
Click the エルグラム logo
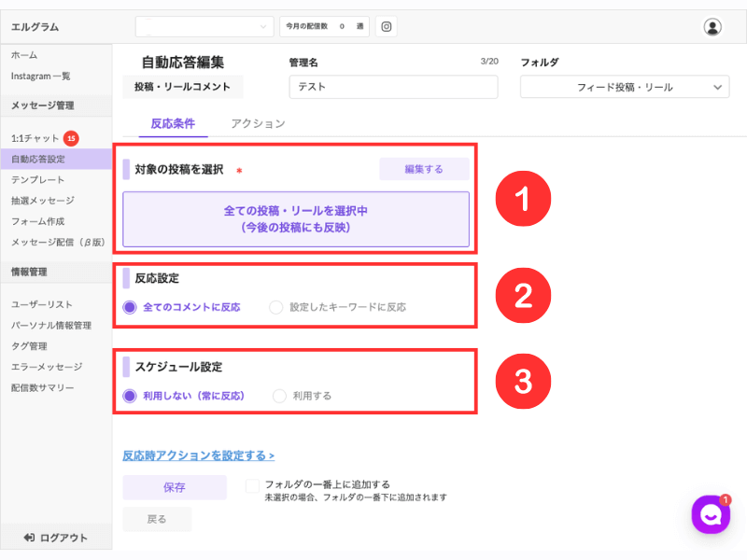tap(35, 27)
